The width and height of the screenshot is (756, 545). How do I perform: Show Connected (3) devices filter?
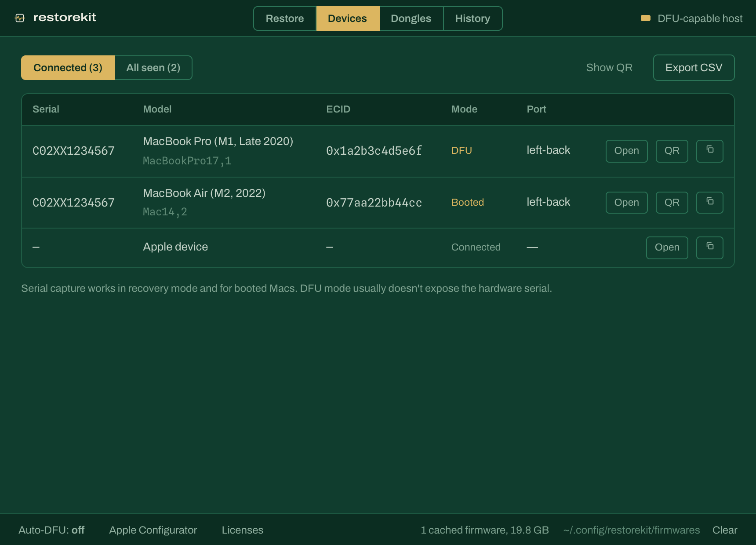click(x=68, y=68)
